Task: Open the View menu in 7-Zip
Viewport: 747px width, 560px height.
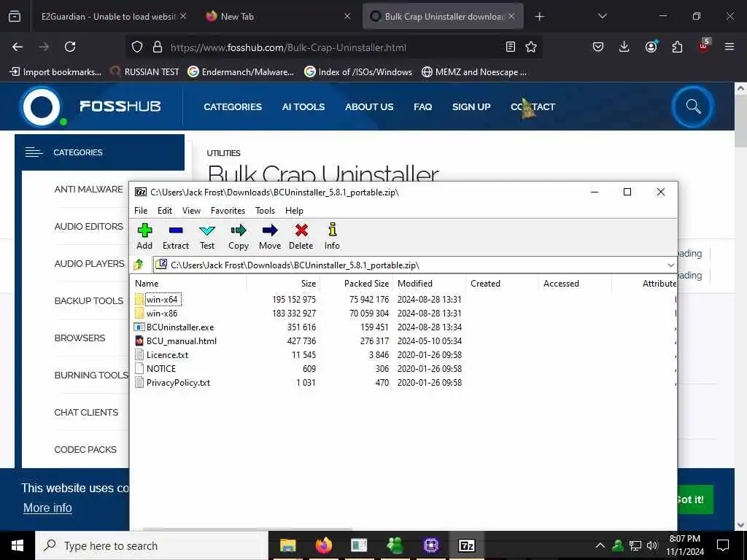Action: coord(192,211)
